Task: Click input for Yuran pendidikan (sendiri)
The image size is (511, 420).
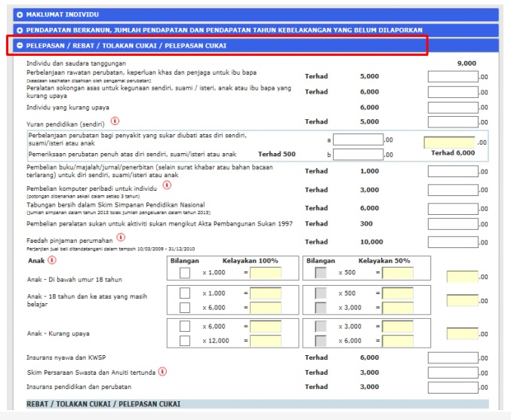Action: point(453,122)
